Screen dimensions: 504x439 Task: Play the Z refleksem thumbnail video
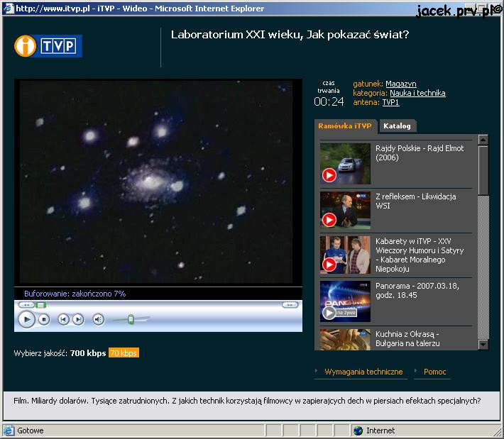(345, 210)
